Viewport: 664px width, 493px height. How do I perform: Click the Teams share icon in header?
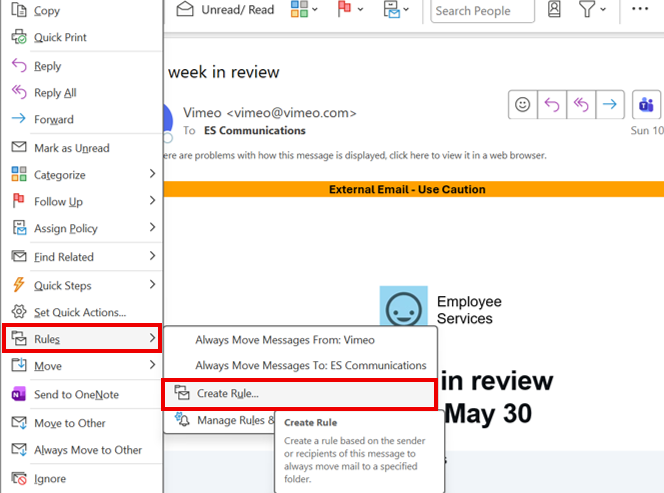[x=646, y=104]
